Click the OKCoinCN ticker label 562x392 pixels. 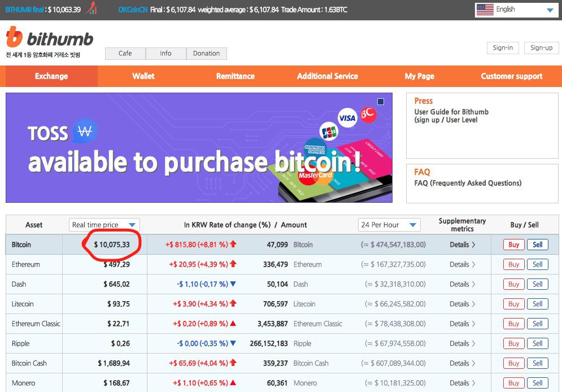[x=133, y=10]
